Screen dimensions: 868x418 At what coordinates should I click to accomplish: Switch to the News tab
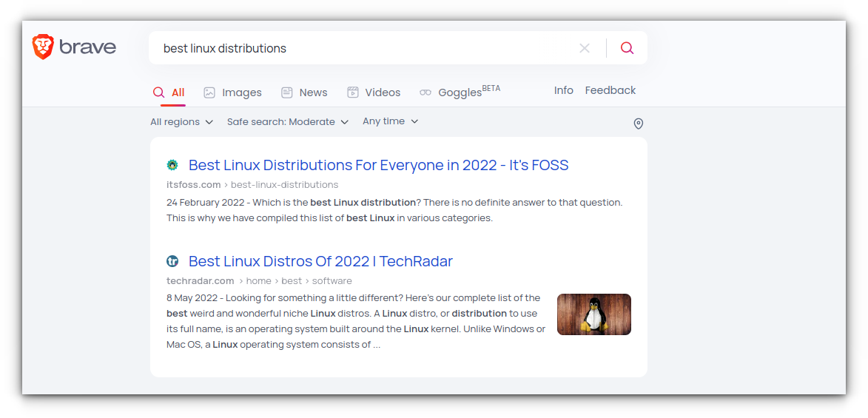tap(304, 92)
